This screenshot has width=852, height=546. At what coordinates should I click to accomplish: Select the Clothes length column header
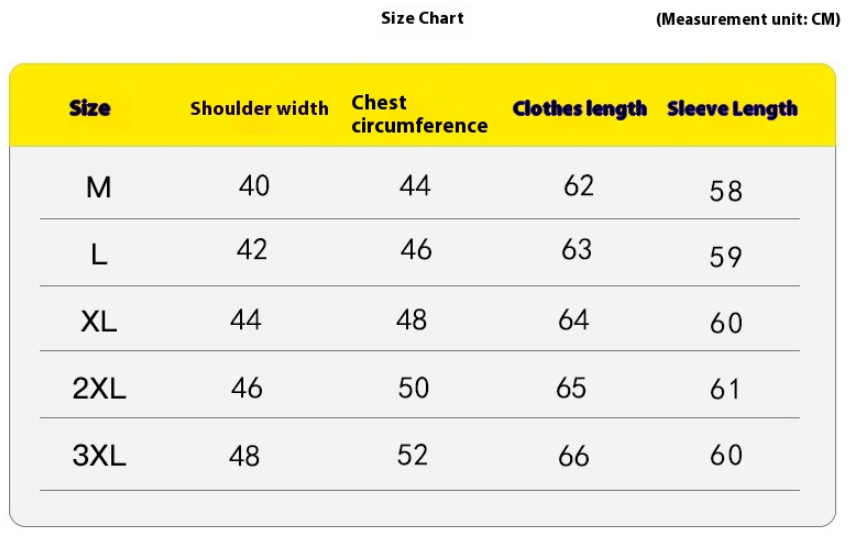pos(580,108)
